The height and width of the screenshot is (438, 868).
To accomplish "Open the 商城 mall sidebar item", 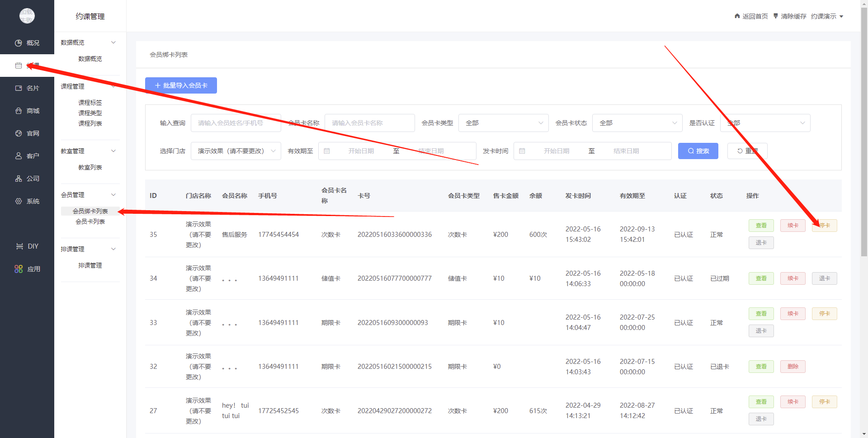I will pyautogui.click(x=27, y=111).
